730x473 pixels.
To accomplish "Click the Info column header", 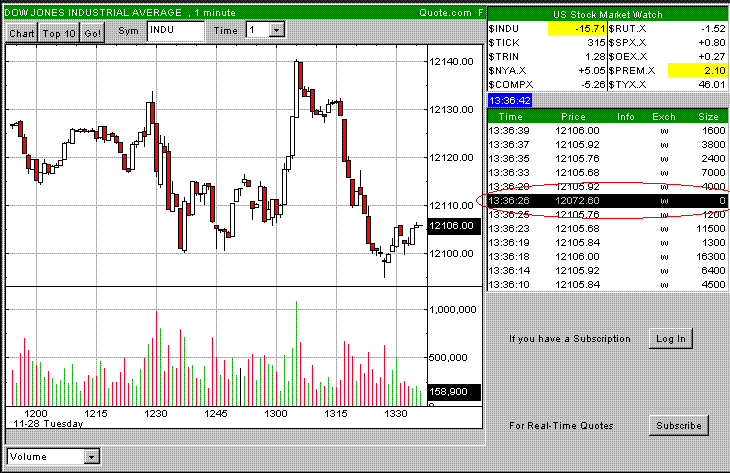I will point(626,117).
